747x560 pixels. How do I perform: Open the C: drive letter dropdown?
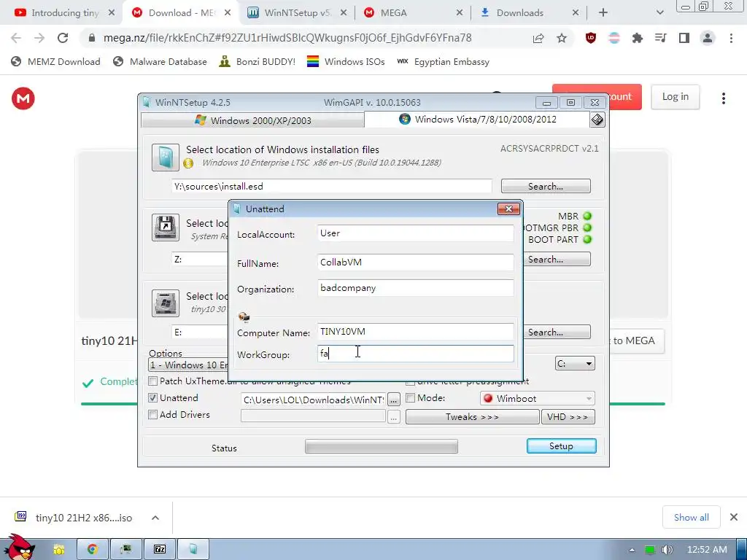[575, 364]
